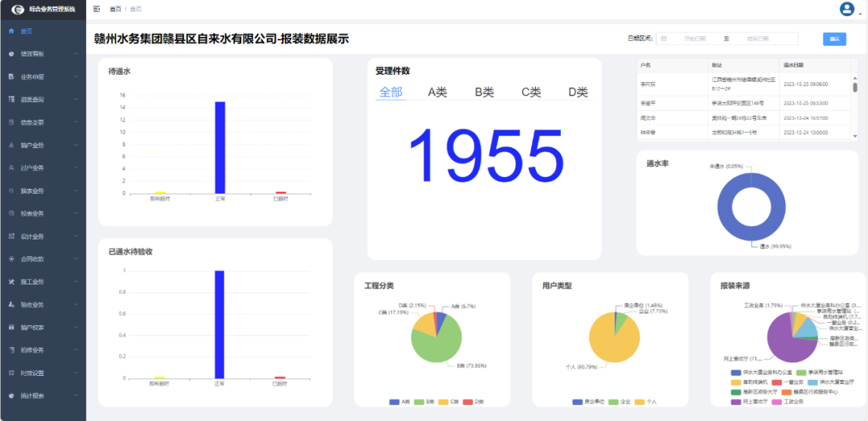Image resolution: width=868 pixels, height=421 pixels.
Task: Expand the 施工业务 menu chevron
Action: point(76,281)
